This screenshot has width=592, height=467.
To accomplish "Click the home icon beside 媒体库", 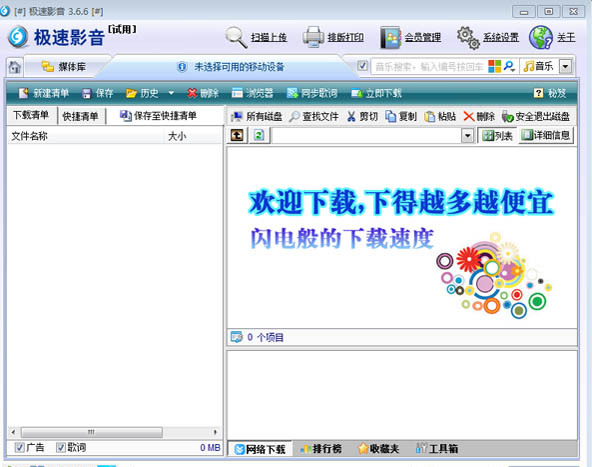I will pyautogui.click(x=14, y=67).
